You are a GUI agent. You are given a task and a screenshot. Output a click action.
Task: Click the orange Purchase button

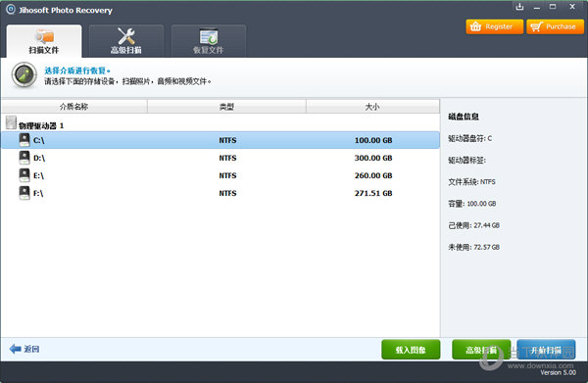[555, 26]
